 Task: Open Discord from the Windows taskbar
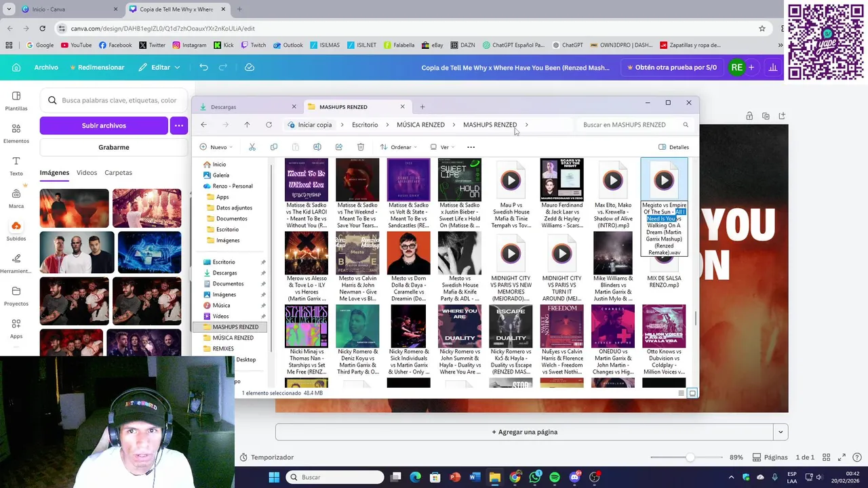[x=574, y=477]
